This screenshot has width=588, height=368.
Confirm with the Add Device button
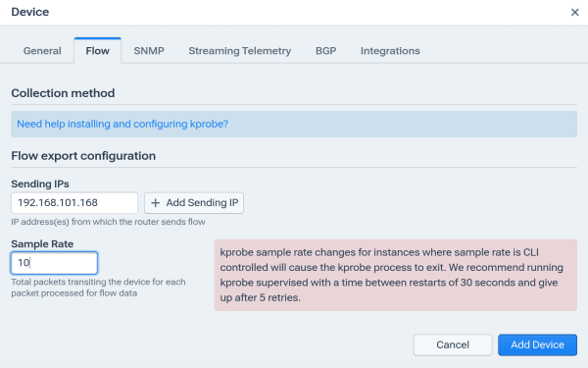coord(537,344)
